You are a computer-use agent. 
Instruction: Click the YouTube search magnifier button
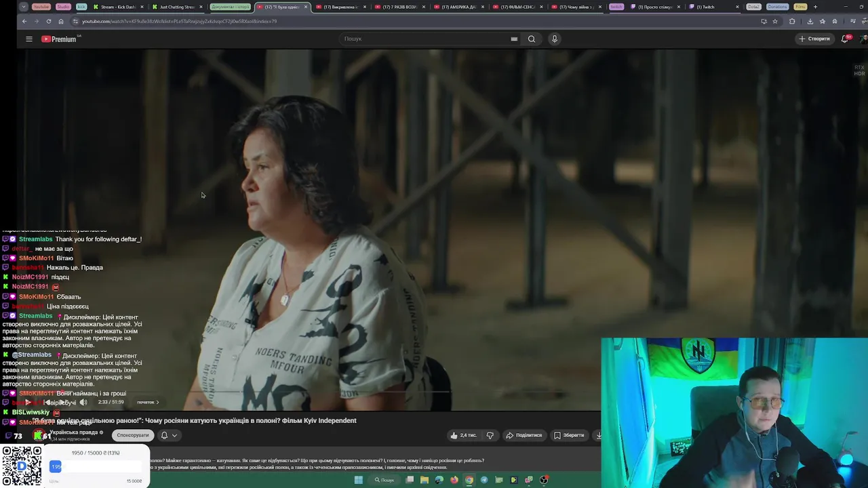pyautogui.click(x=532, y=39)
